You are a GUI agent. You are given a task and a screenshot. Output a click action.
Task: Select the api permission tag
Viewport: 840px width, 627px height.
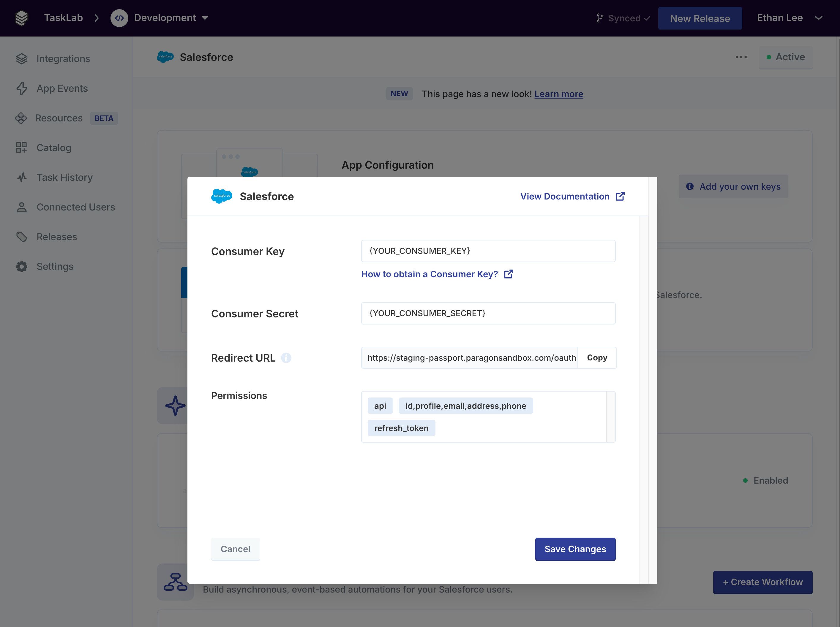tap(380, 406)
